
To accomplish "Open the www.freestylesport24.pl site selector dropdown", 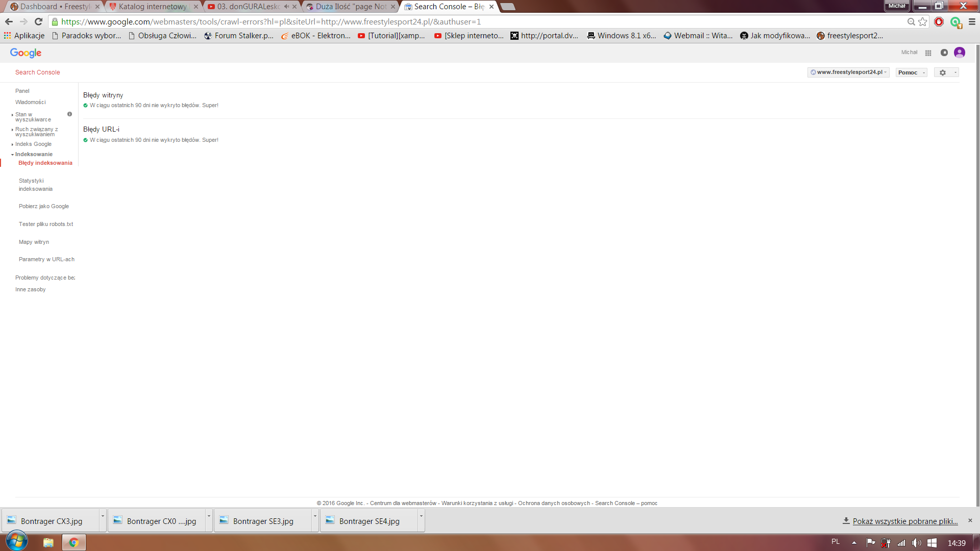I will pyautogui.click(x=848, y=72).
